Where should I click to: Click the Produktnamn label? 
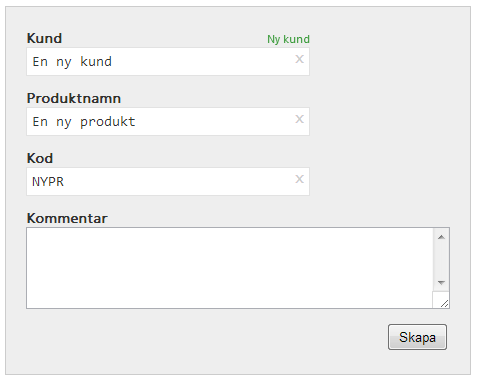[74, 98]
